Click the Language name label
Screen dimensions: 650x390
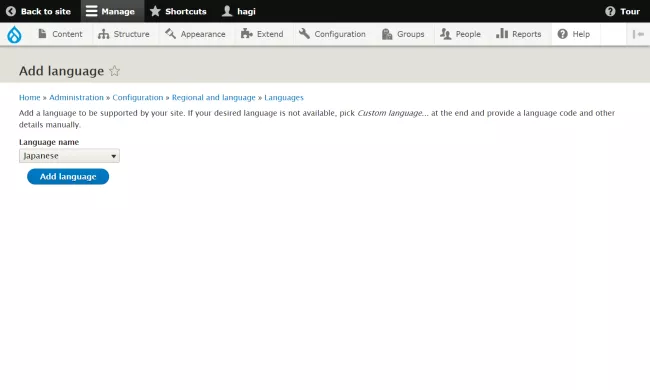coord(49,142)
